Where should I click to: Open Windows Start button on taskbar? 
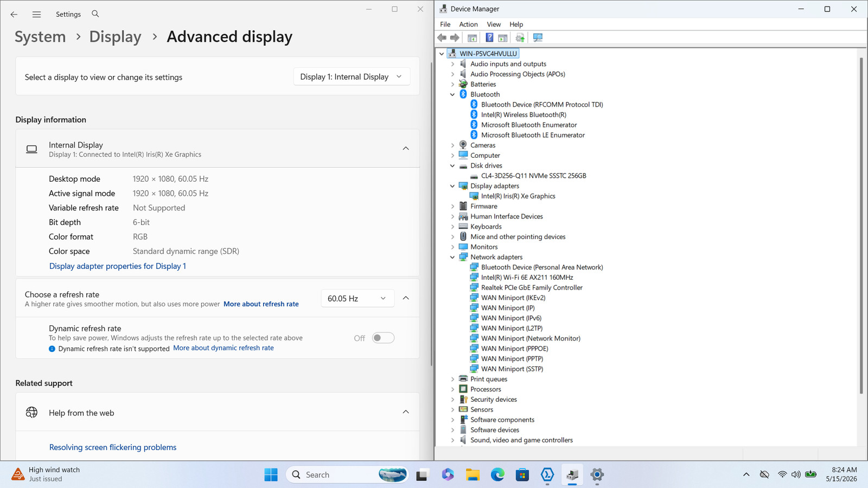click(271, 474)
